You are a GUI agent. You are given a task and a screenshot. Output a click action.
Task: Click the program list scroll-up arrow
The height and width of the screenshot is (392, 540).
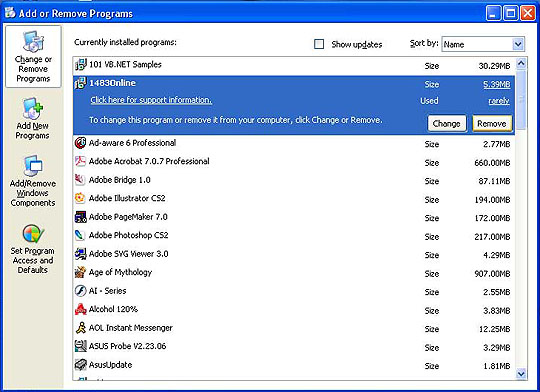pos(521,63)
